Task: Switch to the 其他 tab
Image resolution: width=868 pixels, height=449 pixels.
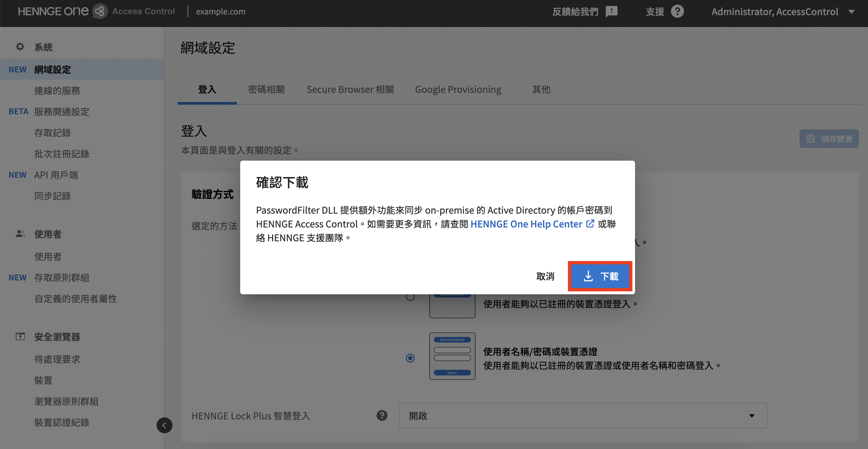Action: (x=541, y=89)
